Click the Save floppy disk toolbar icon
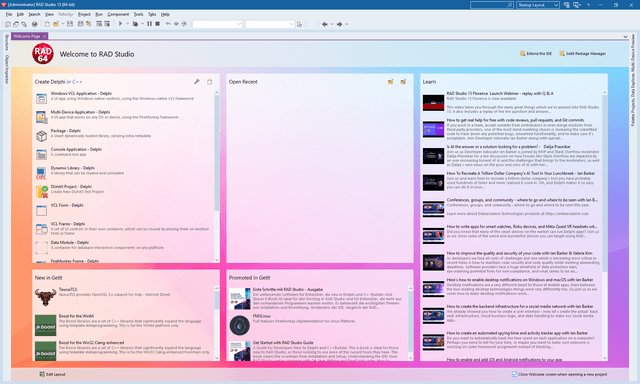 point(70,24)
